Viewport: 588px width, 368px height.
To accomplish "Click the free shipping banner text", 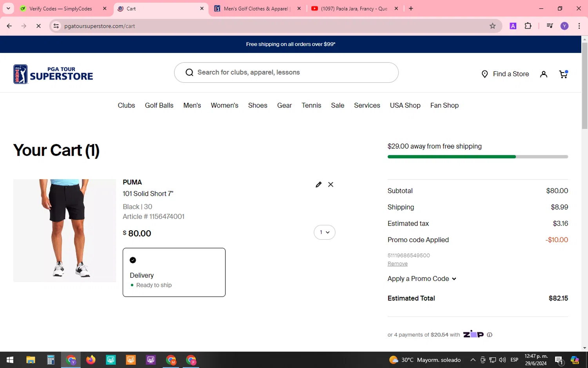I will pos(290,44).
